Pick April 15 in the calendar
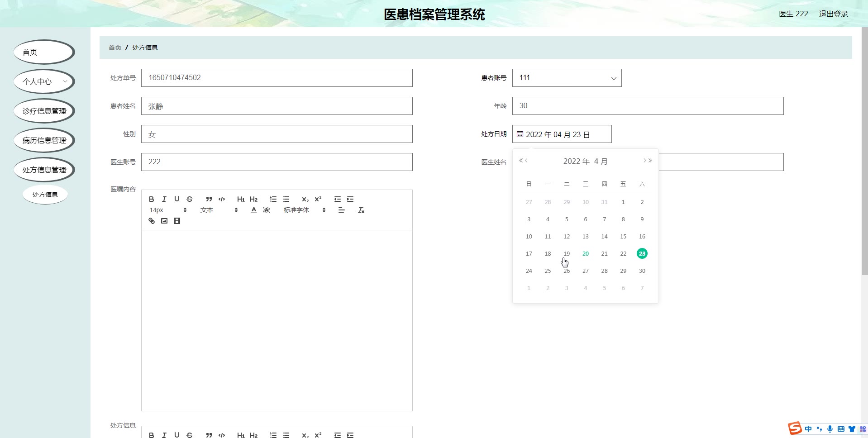 (623, 237)
